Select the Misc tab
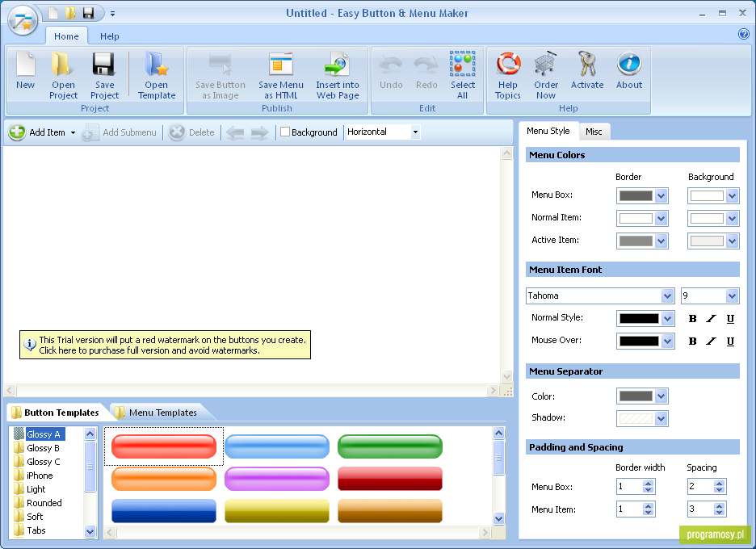 pyautogui.click(x=594, y=132)
